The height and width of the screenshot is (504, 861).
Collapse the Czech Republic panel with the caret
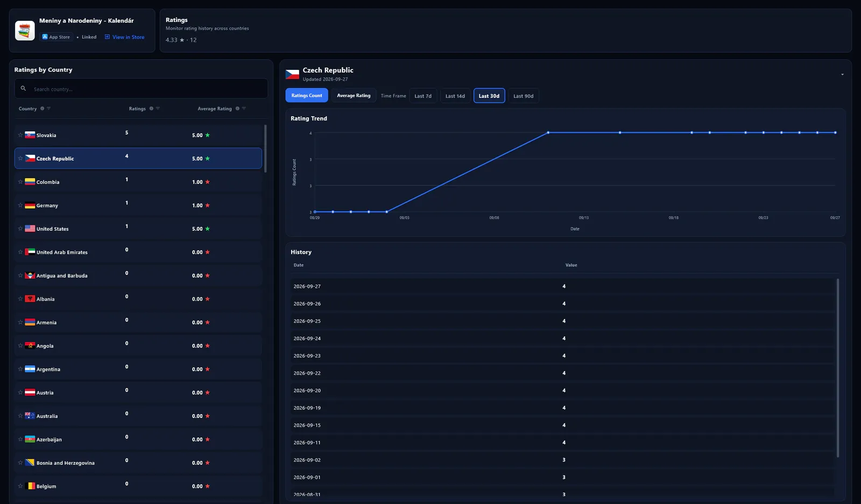(842, 75)
